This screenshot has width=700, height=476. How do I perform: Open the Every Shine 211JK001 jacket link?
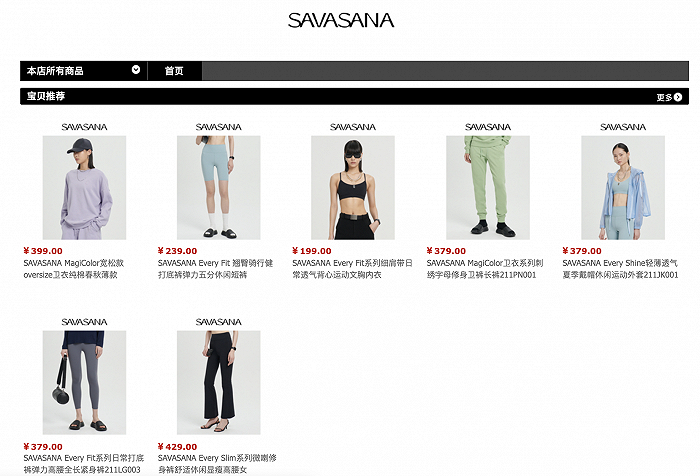[620, 269]
